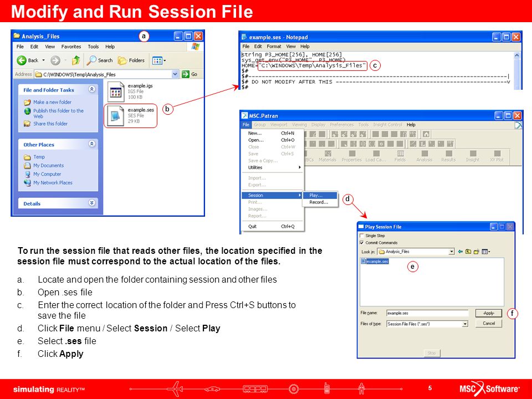
Task: Toggle the Folders pane in explorer toolbar
Action: point(131,60)
